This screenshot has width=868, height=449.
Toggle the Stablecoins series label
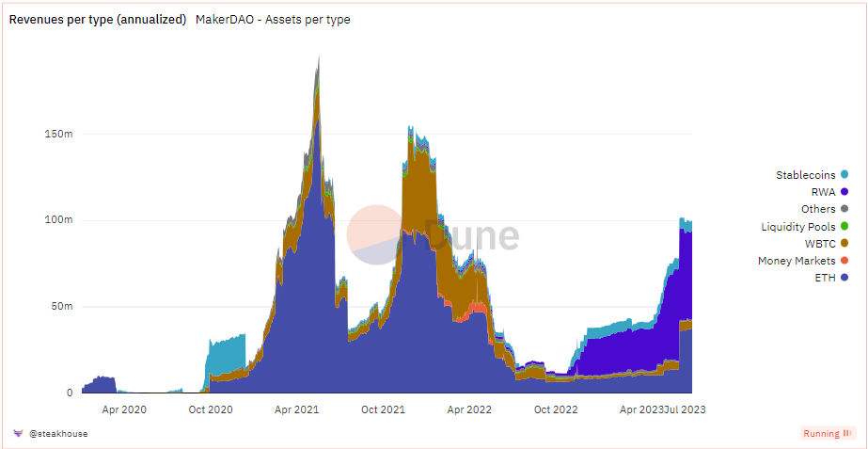[805, 175]
